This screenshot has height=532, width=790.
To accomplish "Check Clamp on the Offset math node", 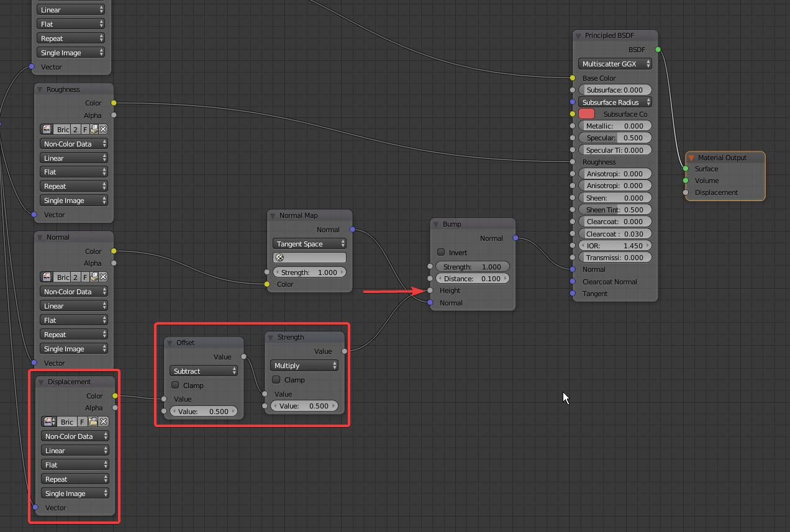I will coord(175,384).
